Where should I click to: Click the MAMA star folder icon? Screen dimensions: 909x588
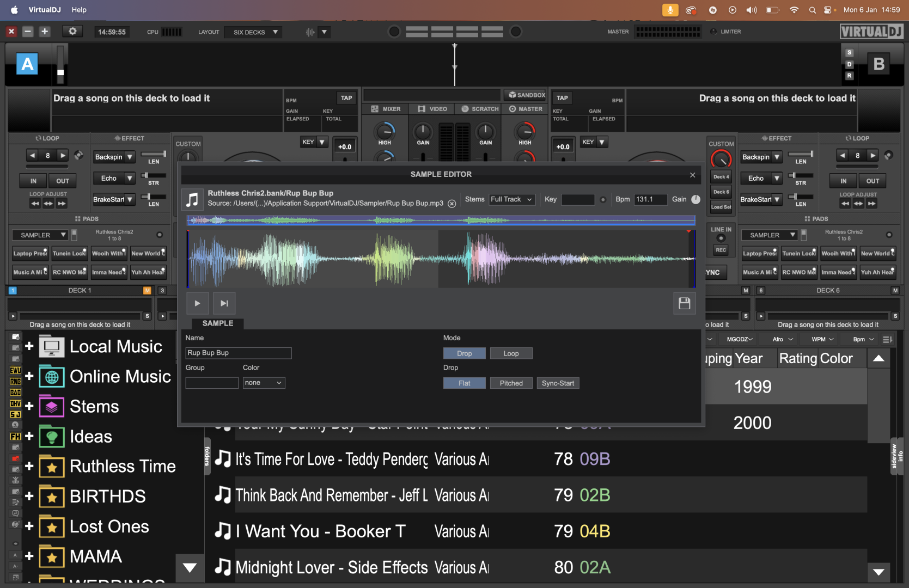click(52, 556)
